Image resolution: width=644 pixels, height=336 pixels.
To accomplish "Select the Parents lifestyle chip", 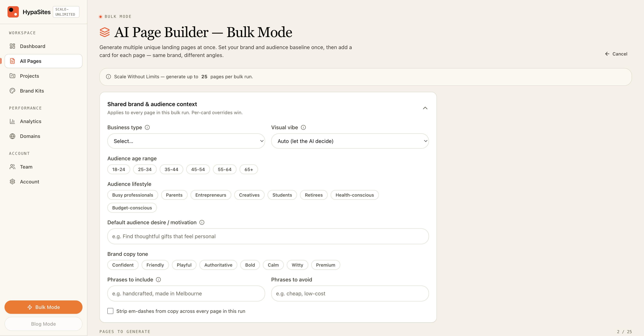I will pyautogui.click(x=174, y=195).
